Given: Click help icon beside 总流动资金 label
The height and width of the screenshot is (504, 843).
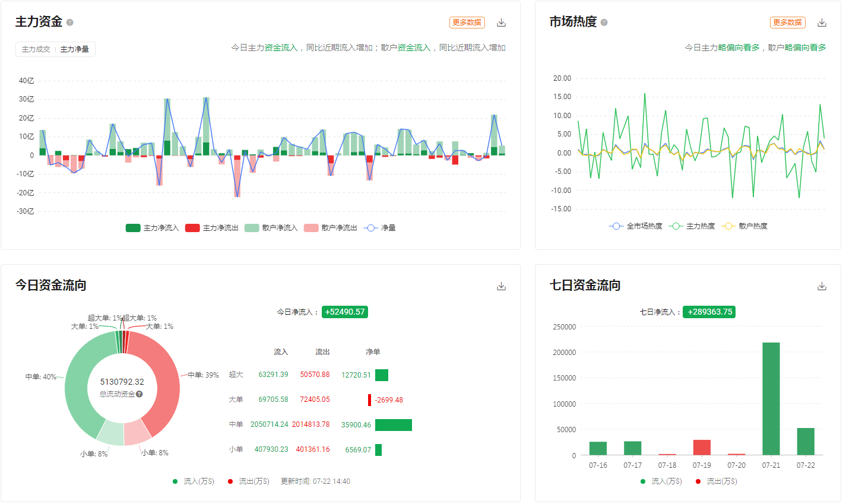Looking at the screenshot, I should click(x=140, y=394).
